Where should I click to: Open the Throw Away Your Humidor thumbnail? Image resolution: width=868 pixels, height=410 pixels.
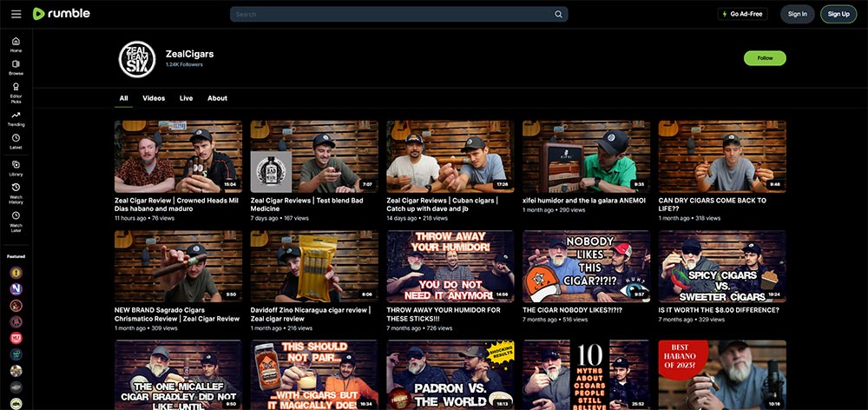pos(450,267)
